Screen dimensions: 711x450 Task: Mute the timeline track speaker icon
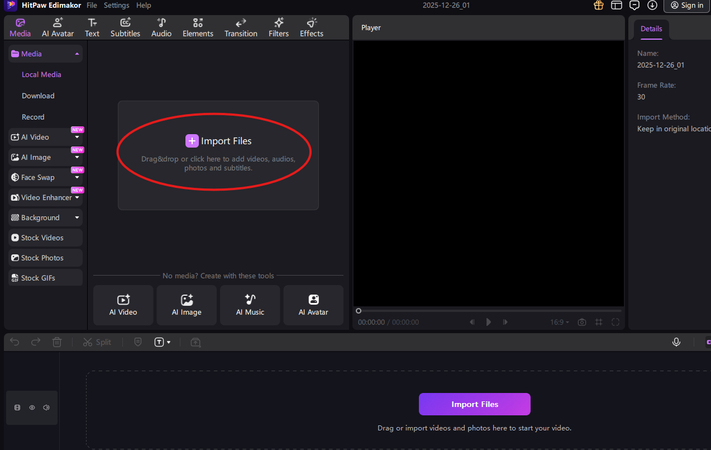pyautogui.click(x=47, y=407)
